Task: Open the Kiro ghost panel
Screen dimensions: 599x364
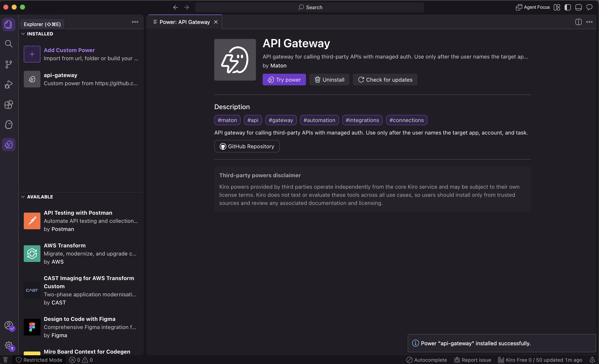Action: pyautogui.click(x=9, y=125)
